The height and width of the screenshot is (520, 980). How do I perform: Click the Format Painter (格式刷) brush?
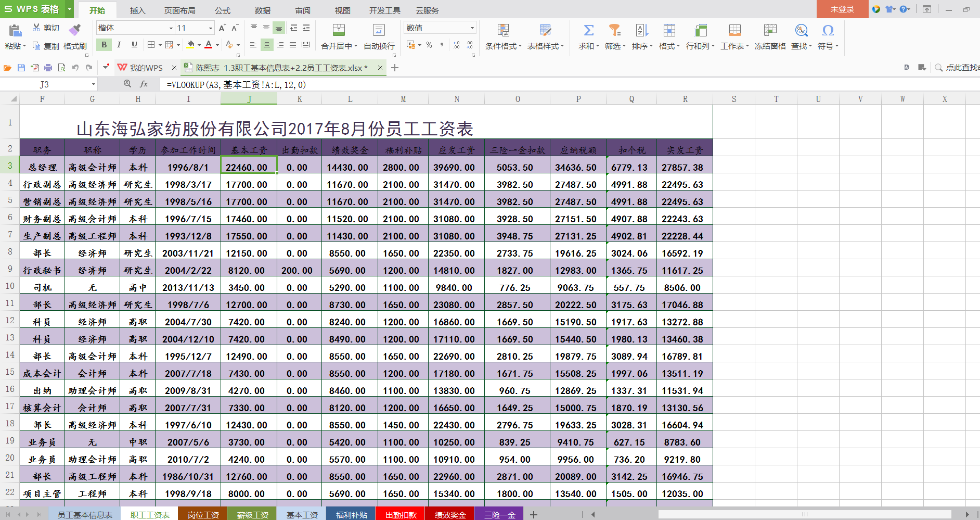coord(75,29)
